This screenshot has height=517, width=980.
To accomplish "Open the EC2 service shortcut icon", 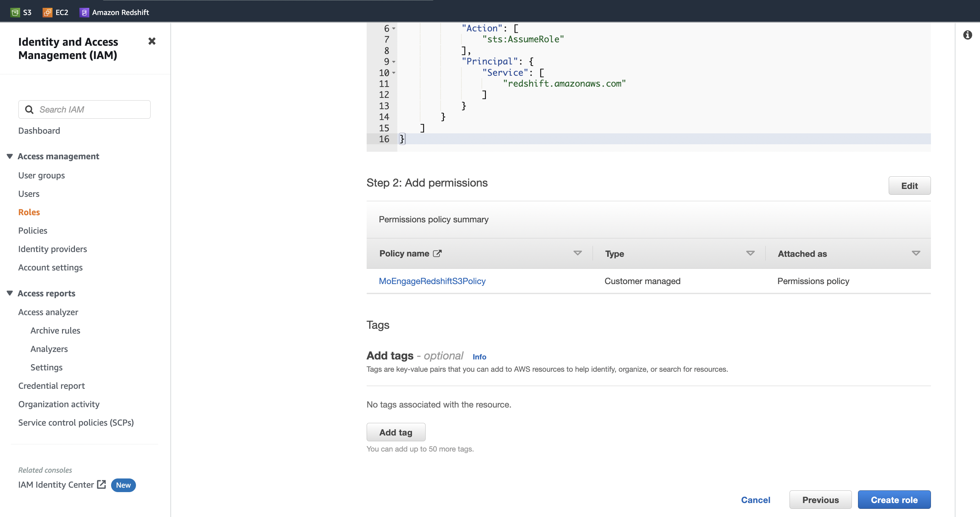I will click(47, 13).
